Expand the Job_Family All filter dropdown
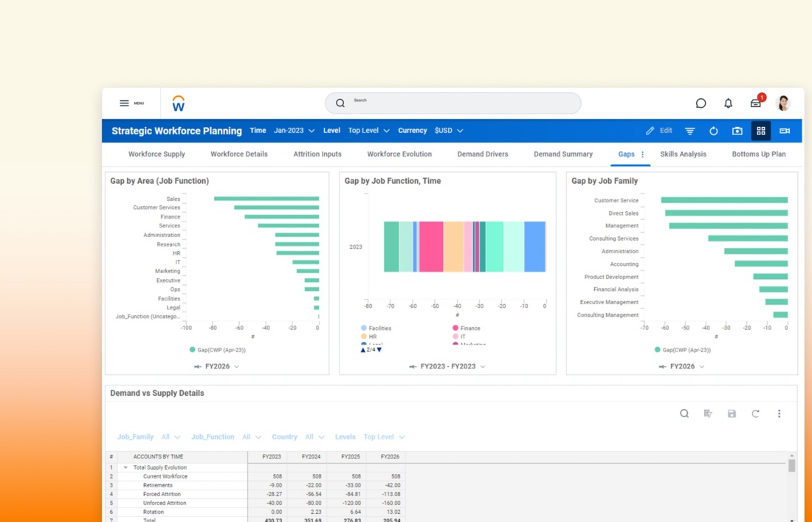 tap(171, 437)
